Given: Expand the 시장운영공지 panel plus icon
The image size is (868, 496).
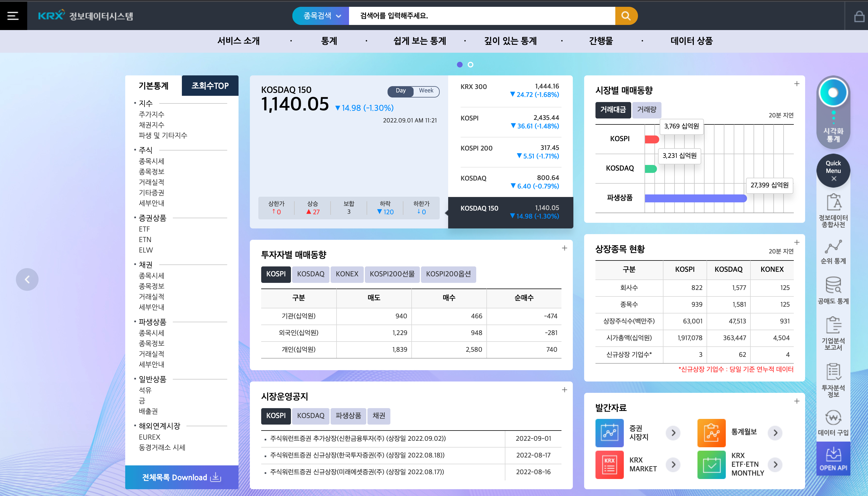Looking at the screenshot, I should pyautogui.click(x=564, y=390).
